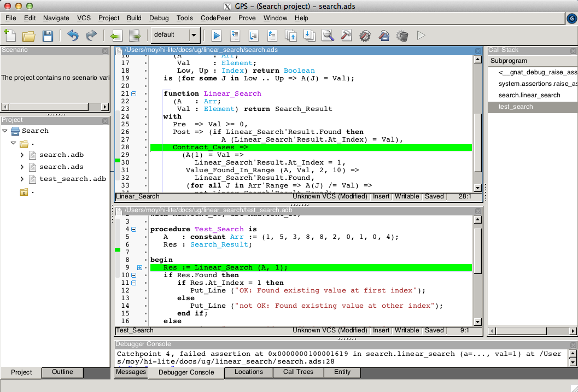The image size is (578, 392).
Task: Fold the if block at line 11
Action: coord(134,283)
